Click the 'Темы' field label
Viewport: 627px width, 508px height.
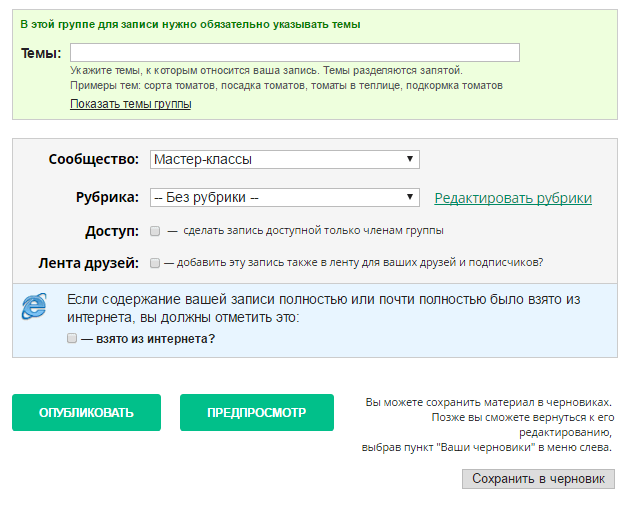[x=41, y=53]
